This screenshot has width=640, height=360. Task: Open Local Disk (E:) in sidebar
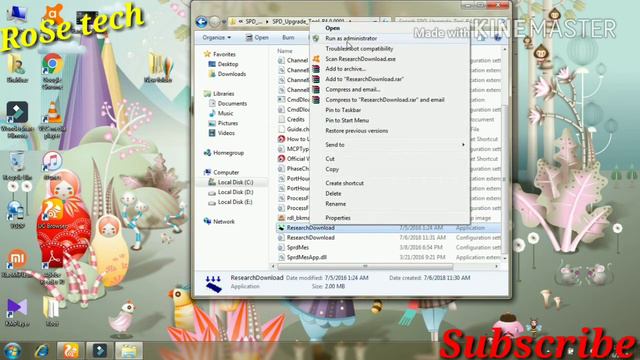235,202
